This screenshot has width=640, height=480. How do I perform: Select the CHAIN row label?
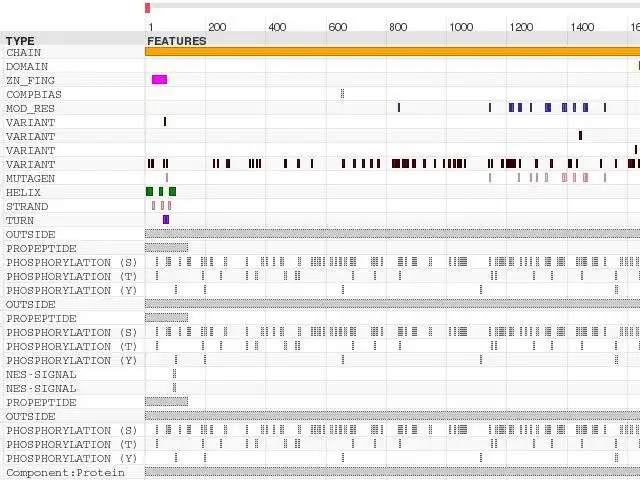(23, 53)
